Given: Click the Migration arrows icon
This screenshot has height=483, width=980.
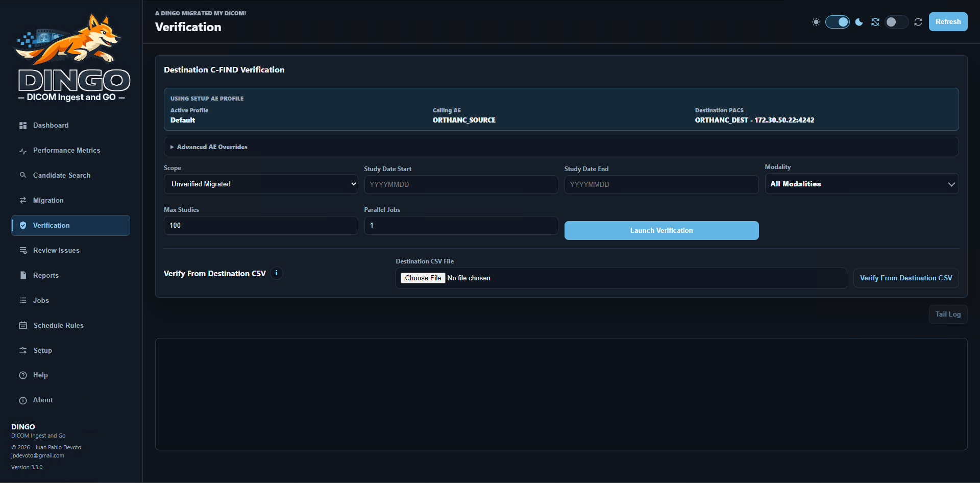Looking at the screenshot, I should pyautogui.click(x=23, y=200).
